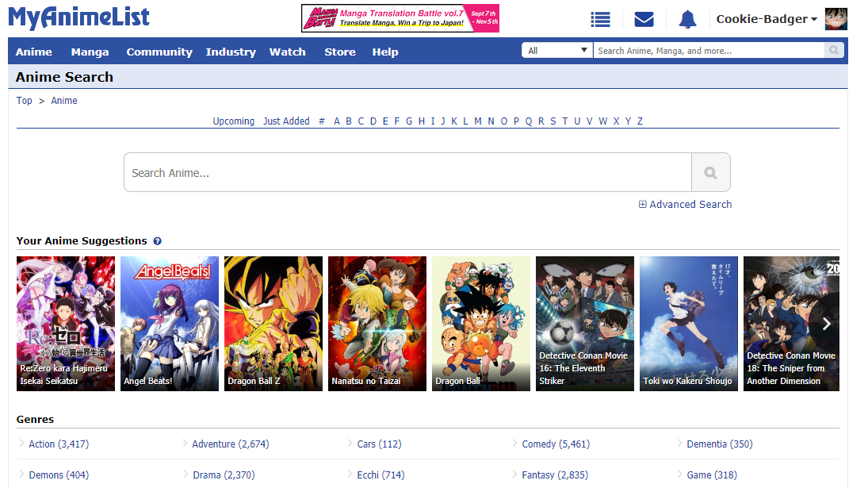Click the magnifier in top search bar

pos(833,51)
